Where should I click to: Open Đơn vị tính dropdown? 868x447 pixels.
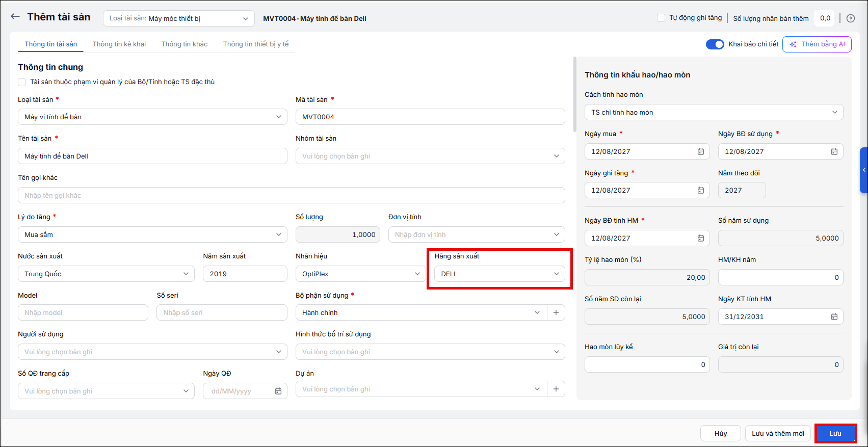477,234
